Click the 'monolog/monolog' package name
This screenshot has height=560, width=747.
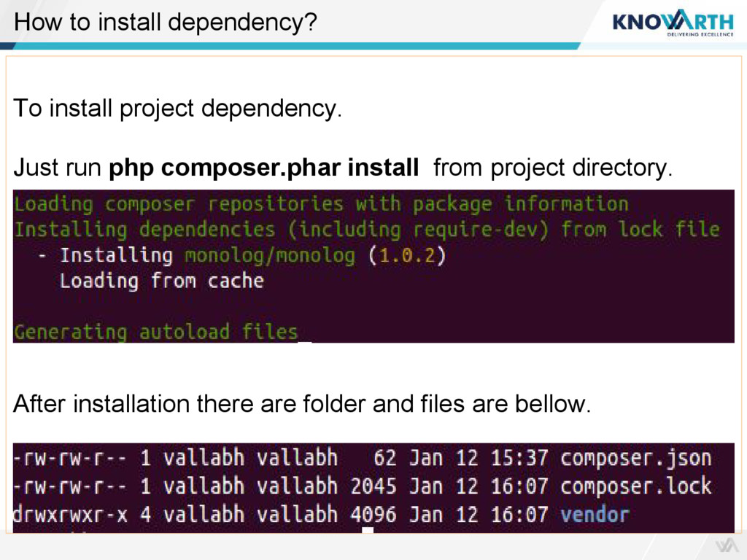point(269,255)
